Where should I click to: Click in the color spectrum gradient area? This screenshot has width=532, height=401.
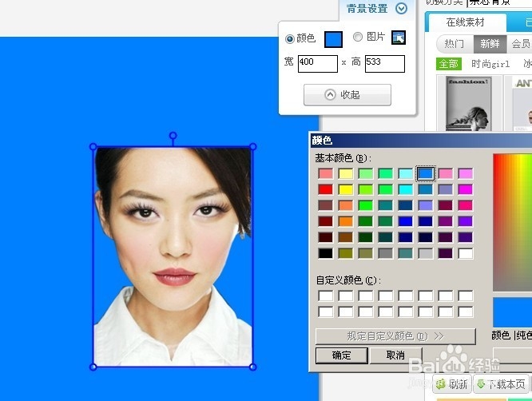[512, 222]
